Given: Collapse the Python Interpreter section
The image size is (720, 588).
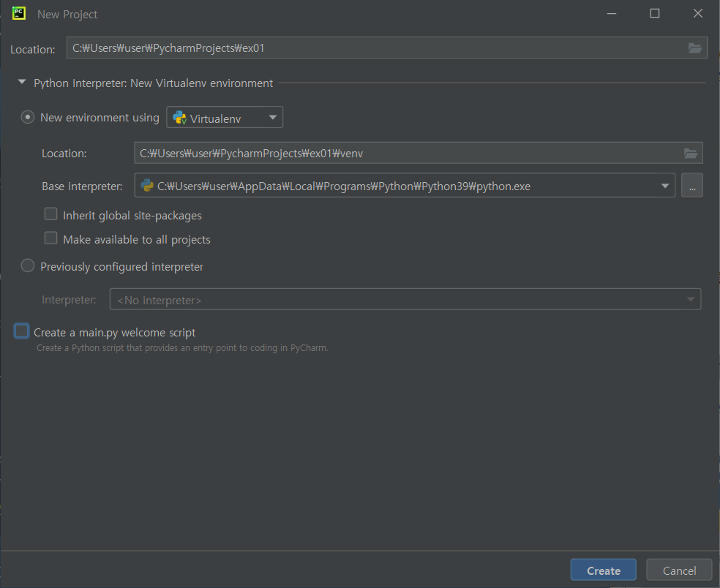Looking at the screenshot, I should click(x=21, y=82).
